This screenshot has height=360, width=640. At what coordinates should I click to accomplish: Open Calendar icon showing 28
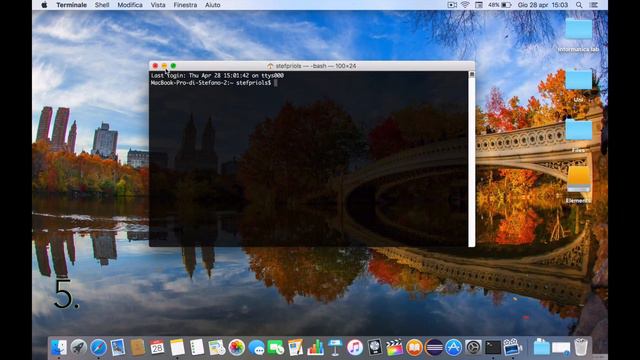[x=157, y=347]
